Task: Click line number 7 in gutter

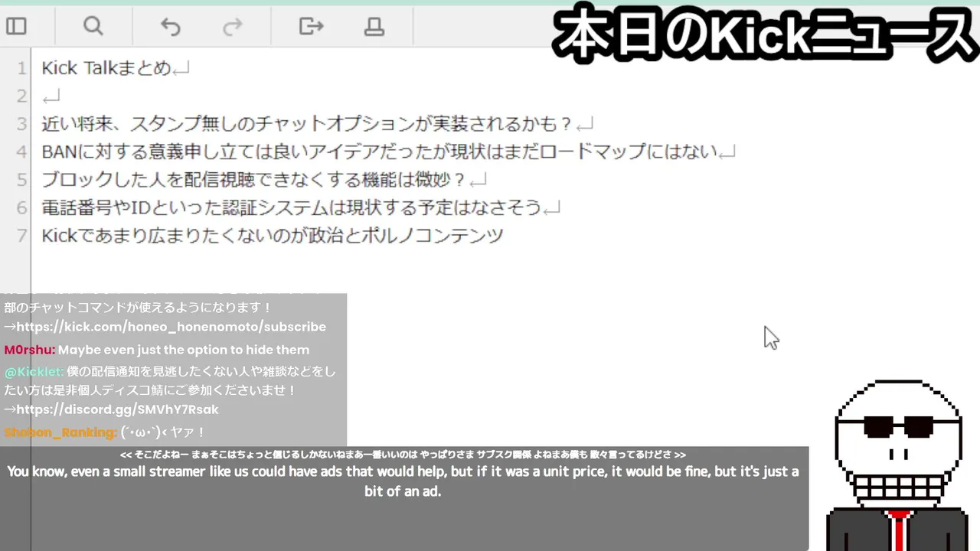Action: 22,236
